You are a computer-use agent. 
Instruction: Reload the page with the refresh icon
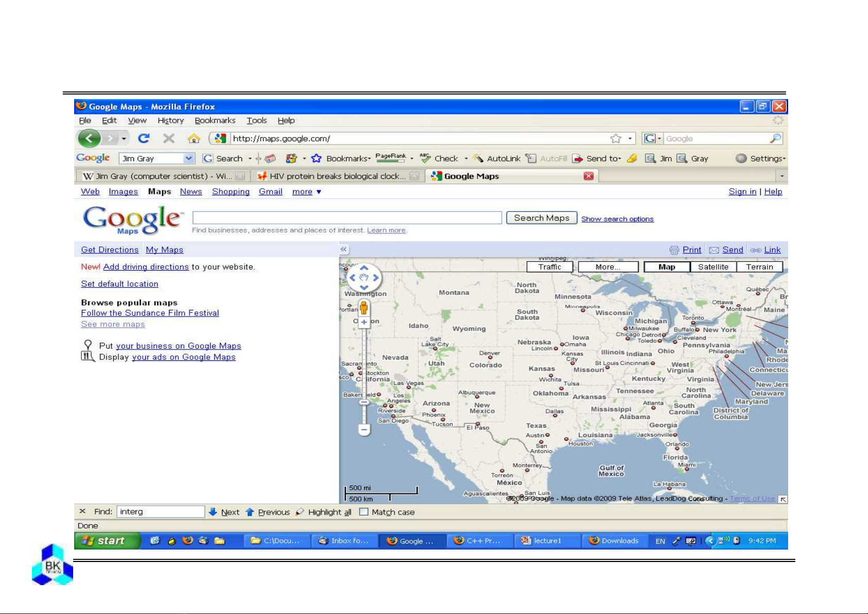click(144, 138)
